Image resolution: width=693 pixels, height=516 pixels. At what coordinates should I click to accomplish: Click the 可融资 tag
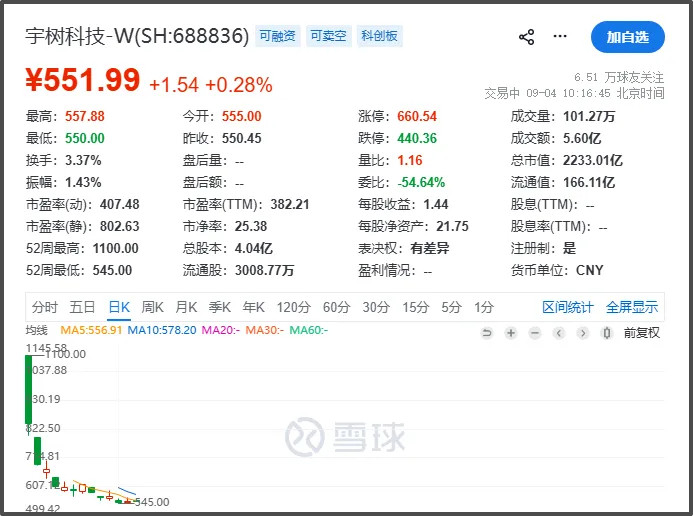(278, 36)
